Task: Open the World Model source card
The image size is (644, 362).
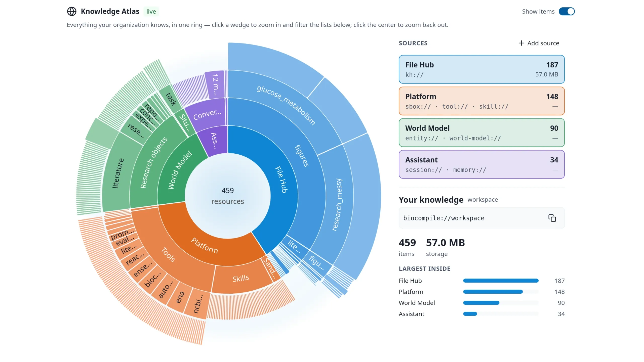Action: [481, 133]
